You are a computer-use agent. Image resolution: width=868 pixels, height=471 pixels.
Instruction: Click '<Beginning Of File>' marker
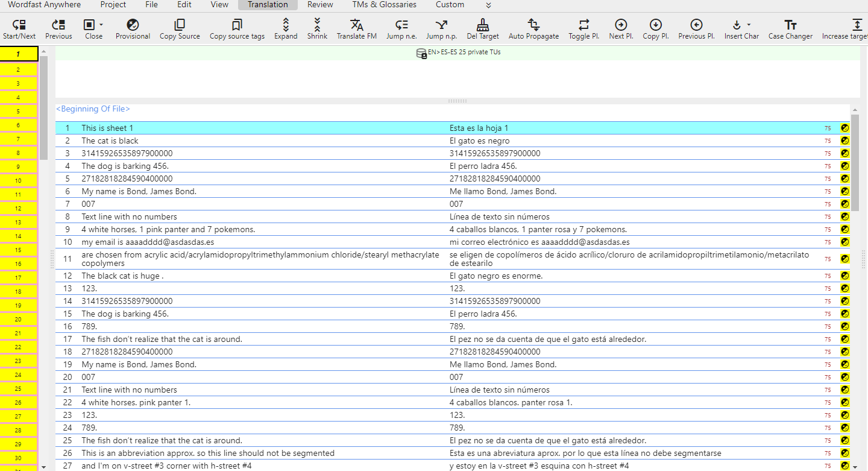[x=93, y=109]
